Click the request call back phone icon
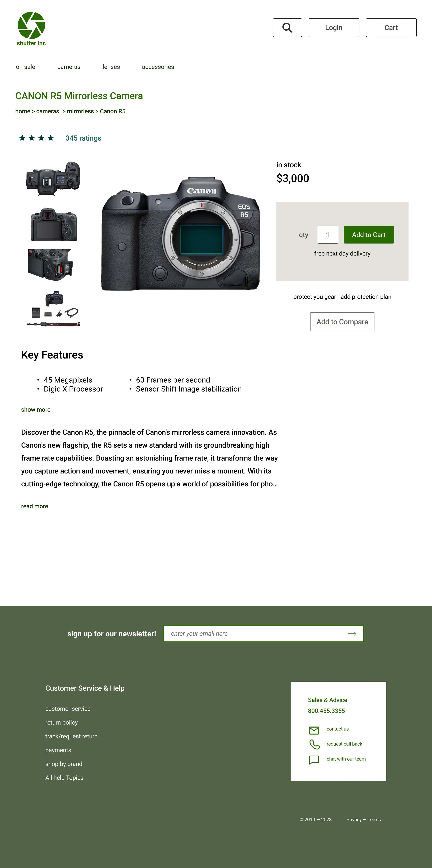Screen dimensions: 432x868 click(314, 744)
